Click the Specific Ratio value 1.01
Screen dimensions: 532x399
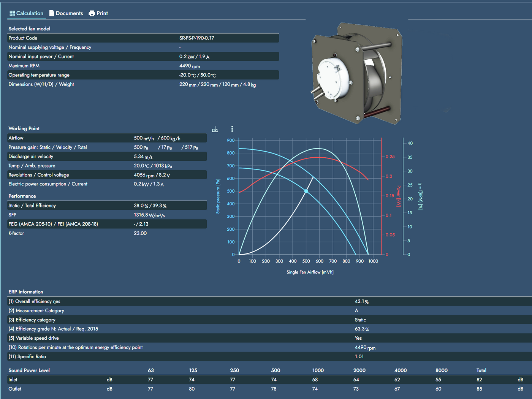pos(359,356)
